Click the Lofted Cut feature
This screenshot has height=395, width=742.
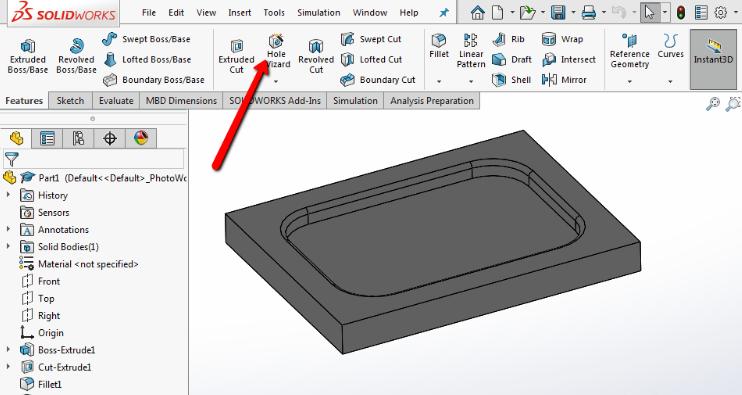click(371, 60)
